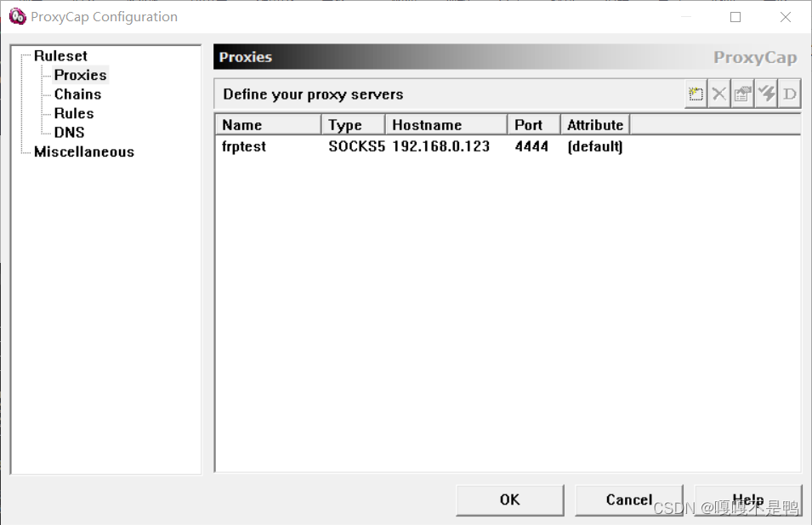Click the ProxyCap app icon in title bar
This screenshot has width=812, height=525.
(x=17, y=16)
